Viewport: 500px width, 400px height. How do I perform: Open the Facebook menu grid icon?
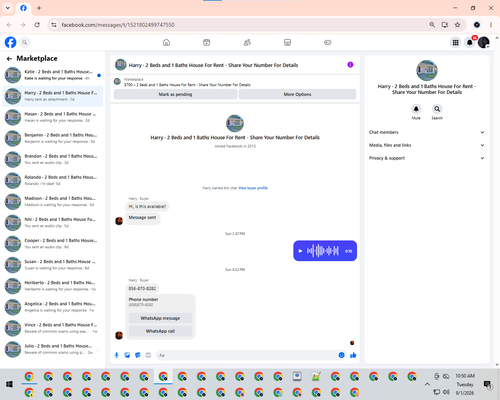455,42
